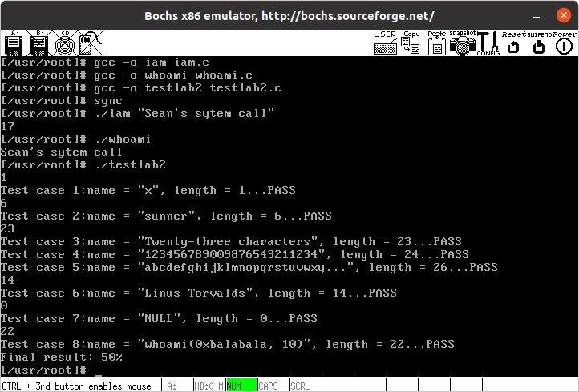The height and width of the screenshot is (392, 579).
Task: Click the 'Final result: 50%' line
Action: 61,357
